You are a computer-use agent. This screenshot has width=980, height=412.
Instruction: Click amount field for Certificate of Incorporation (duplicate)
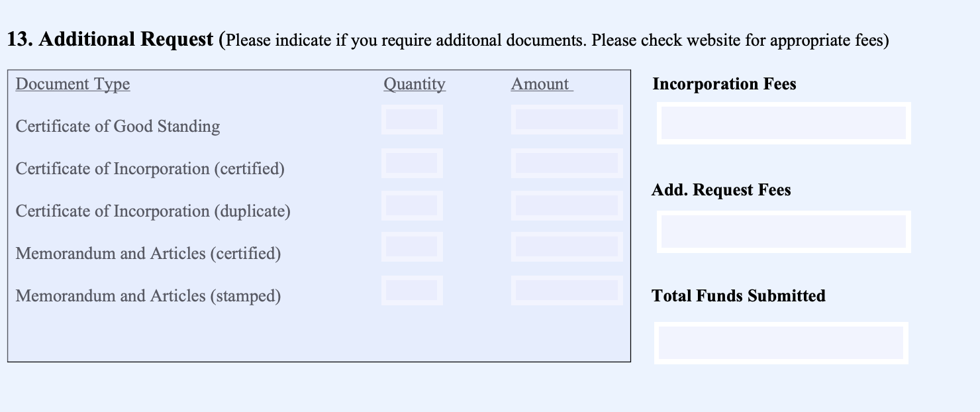click(x=566, y=205)
